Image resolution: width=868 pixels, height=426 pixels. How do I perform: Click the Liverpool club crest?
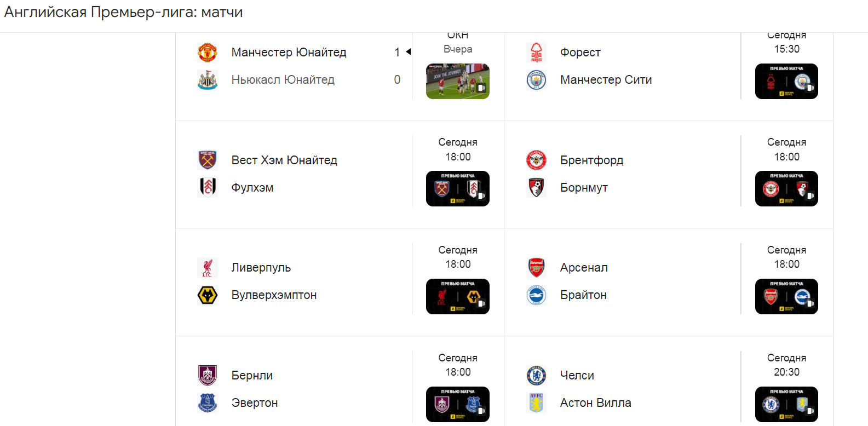point(208,268)
